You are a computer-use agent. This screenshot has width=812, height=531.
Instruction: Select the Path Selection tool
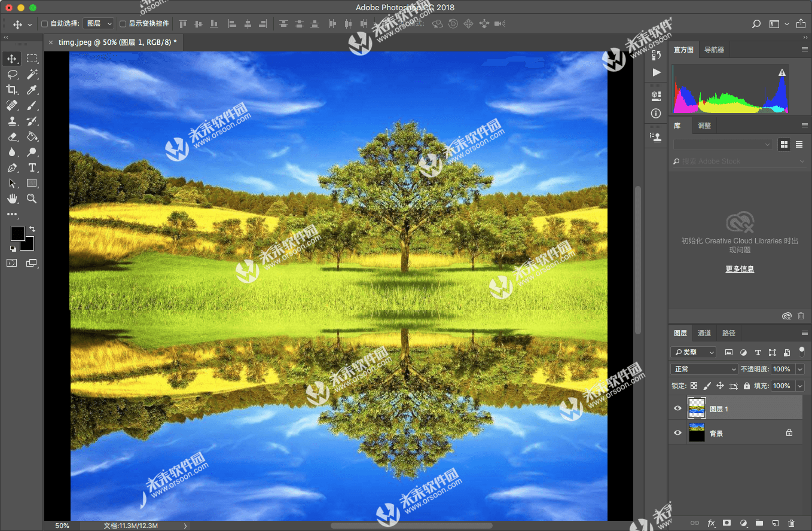click(12, 183)
